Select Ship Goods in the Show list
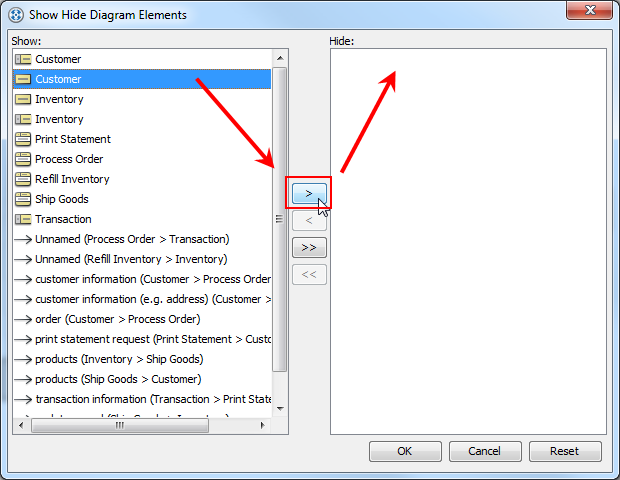Viewport: 620px width, 480px height. pos(142,199)
